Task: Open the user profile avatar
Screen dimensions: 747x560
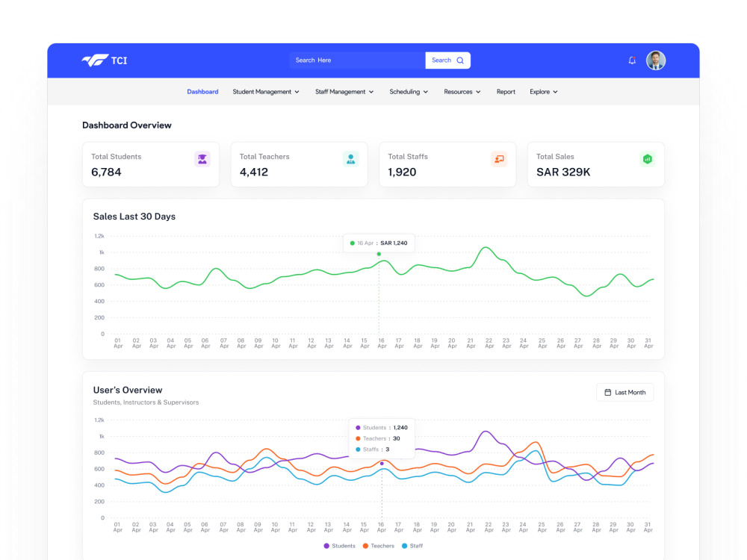Action: [656, 60]
